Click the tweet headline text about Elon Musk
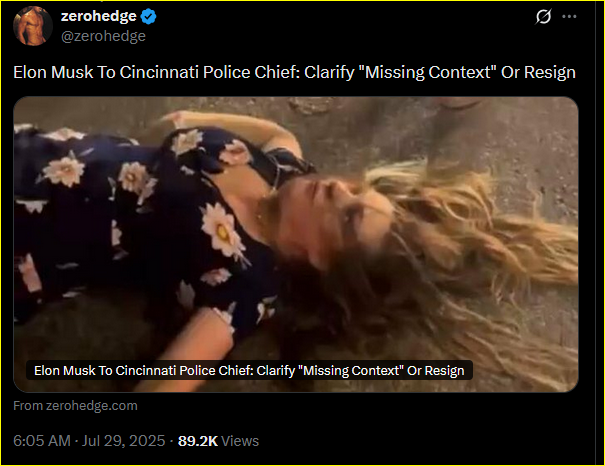This screenshot has width=605, height=466. [x=294, y=72]
